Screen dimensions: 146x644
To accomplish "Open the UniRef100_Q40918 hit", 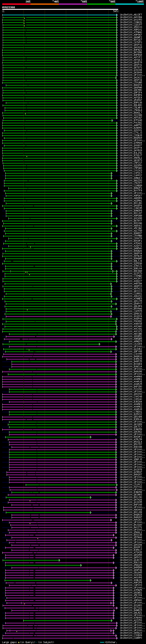I will 131,47.
